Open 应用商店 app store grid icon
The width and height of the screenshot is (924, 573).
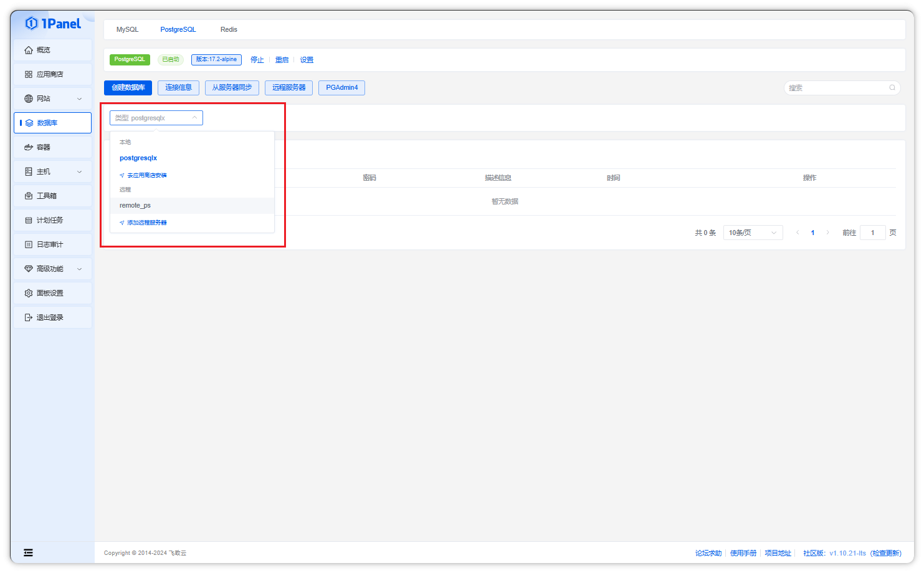point(29,74)
